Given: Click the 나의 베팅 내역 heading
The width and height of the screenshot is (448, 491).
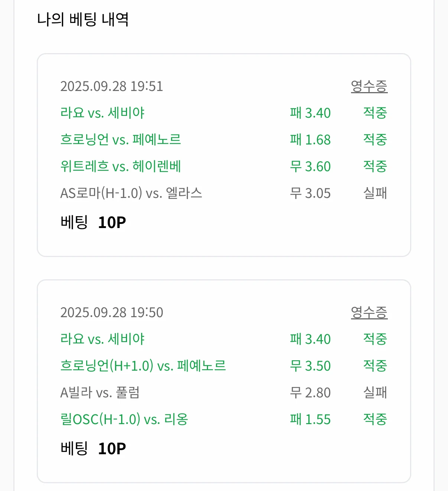Looking at the screenshot, I should coord(83,19).
